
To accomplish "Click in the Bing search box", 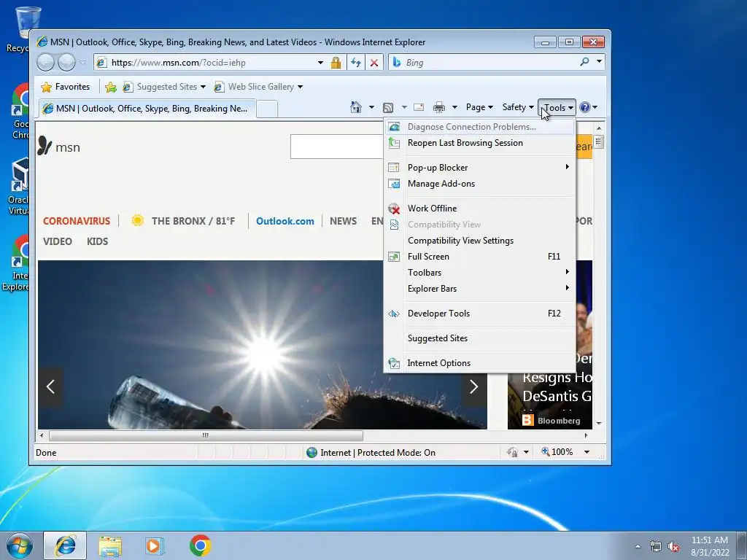I will (488, 63).
